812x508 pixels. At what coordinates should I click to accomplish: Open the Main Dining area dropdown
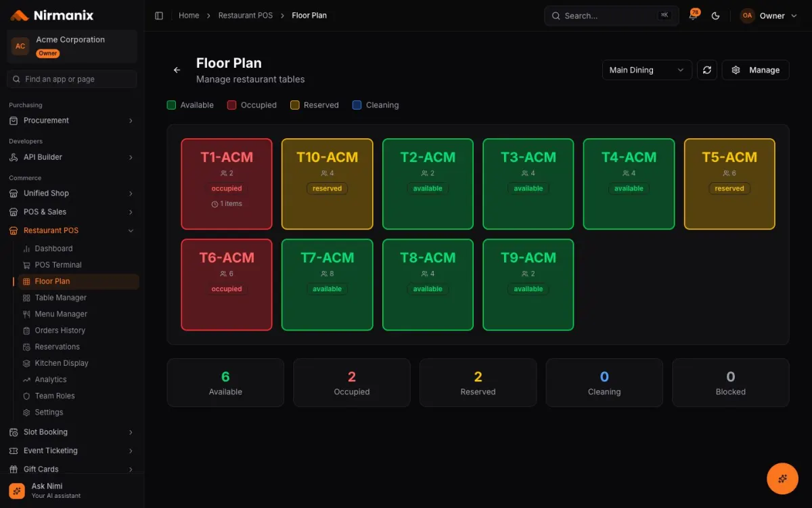click(x=647, y=70)
